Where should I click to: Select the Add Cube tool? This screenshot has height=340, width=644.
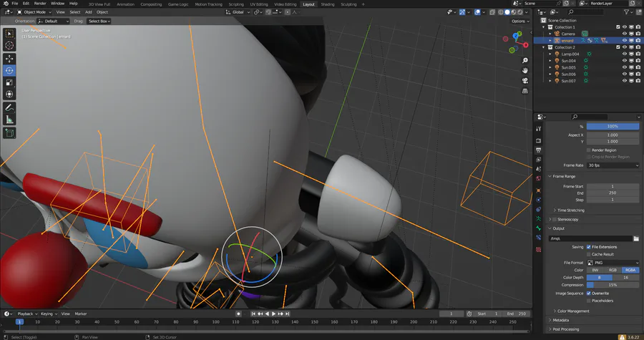pyautogui.click(x=9, y=133)
